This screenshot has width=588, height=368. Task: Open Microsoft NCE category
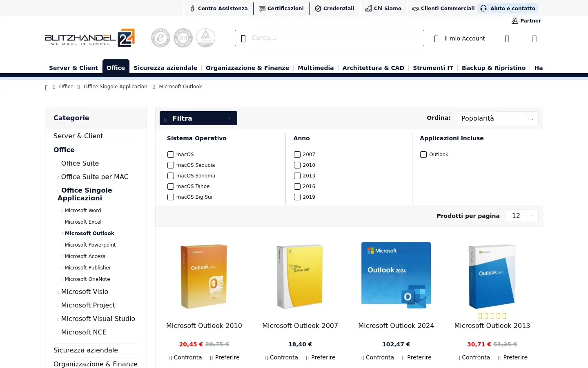(x=84, y=332)
